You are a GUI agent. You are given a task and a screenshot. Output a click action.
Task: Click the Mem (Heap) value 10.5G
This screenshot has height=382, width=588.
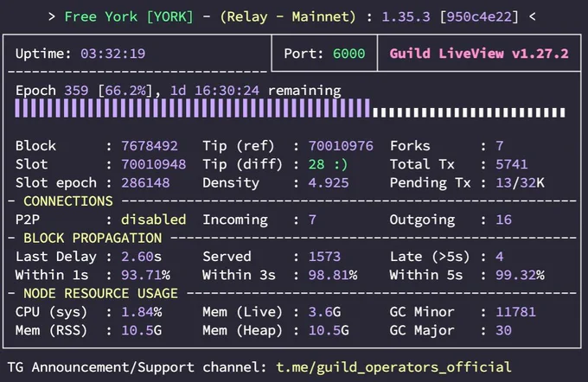point(329,331)
